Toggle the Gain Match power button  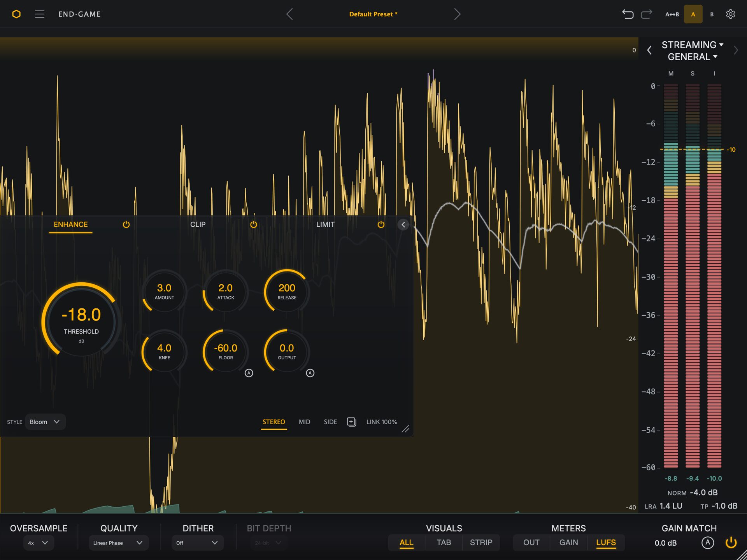click(x=731, y=542)
